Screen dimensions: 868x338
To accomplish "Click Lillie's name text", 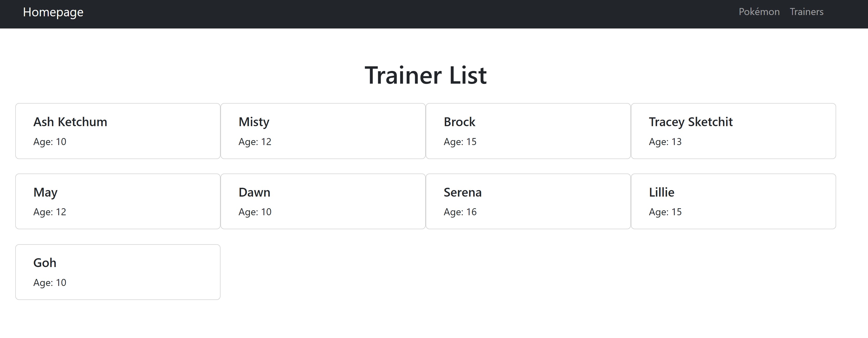I will (x=661, y=192).
